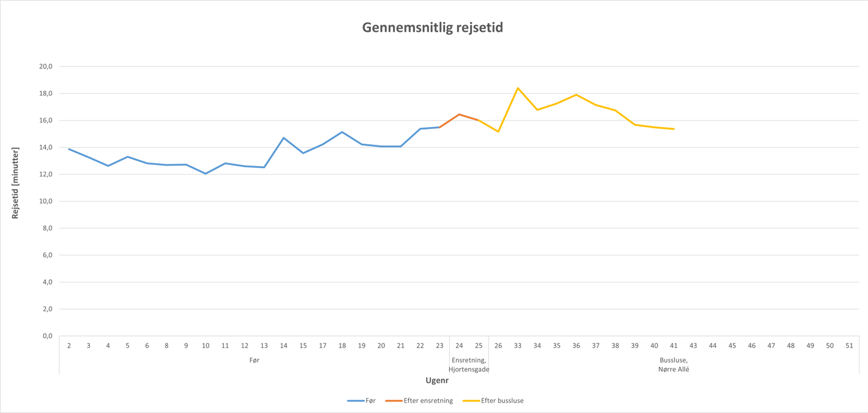The height and width of the screenshot is (413, 868).
Task: Click the "Ensretning, Hjortensgade" category group label
Action: pyautogui.click(x=469, y=365)
